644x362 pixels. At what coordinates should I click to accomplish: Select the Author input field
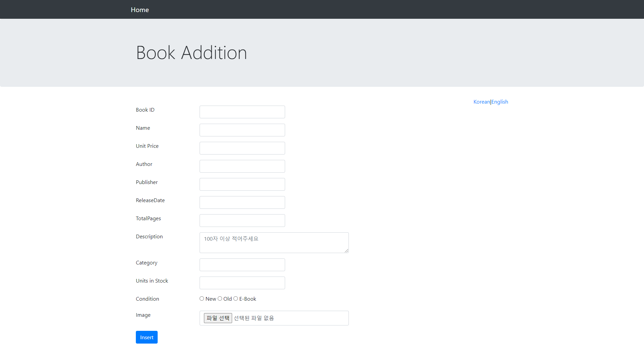pos(242,166)
